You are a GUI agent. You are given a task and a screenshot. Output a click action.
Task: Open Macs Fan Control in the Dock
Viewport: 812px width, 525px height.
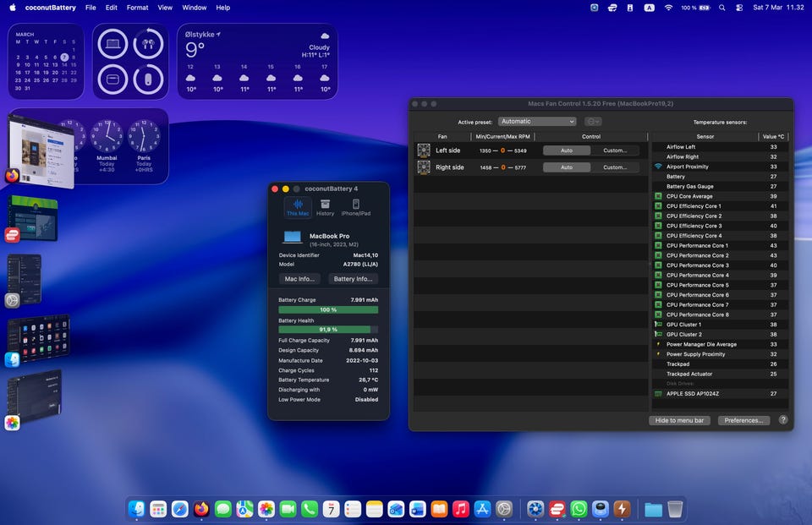[x=535, y=509]
